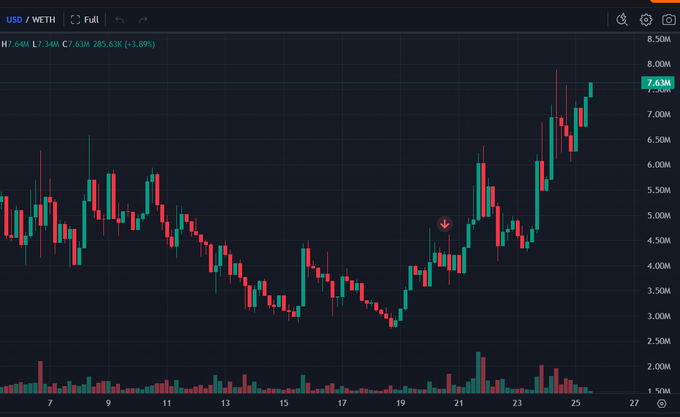Click the redo arrow icon
The height and width of the screenshot is (417, 680).
(143, 20)
